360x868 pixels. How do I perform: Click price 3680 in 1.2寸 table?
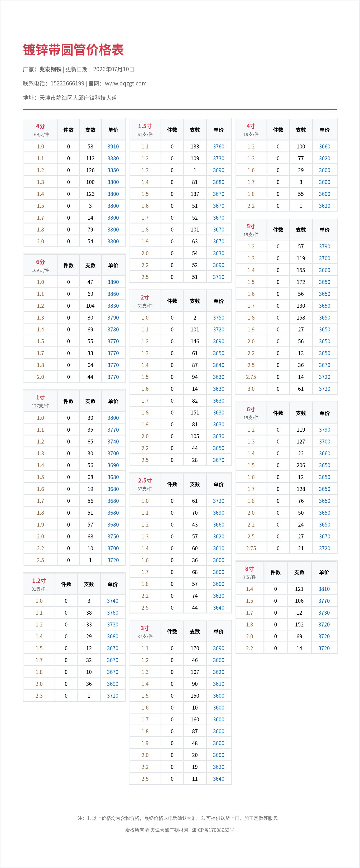[113, 636]
